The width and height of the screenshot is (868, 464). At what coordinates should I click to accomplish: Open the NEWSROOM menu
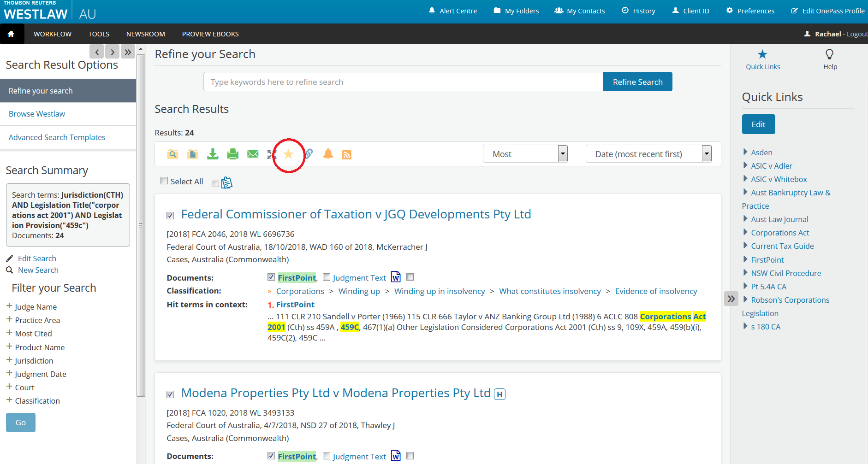pos(146,34)
